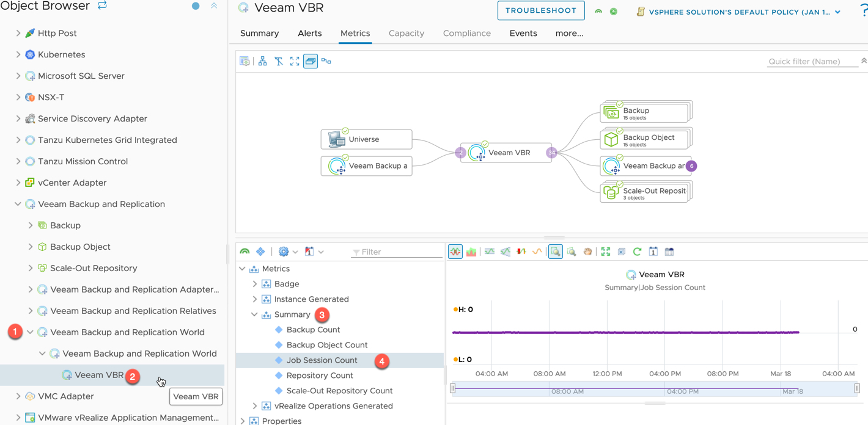868x425 pixels.
Task: Expand the Backup Object child node
Action: [x=31, y=247]
